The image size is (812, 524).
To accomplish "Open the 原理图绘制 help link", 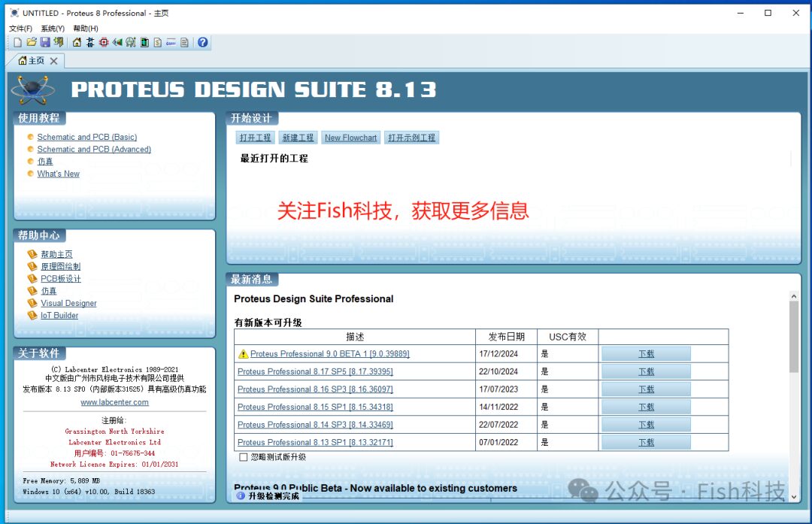I will click(61, 267).
